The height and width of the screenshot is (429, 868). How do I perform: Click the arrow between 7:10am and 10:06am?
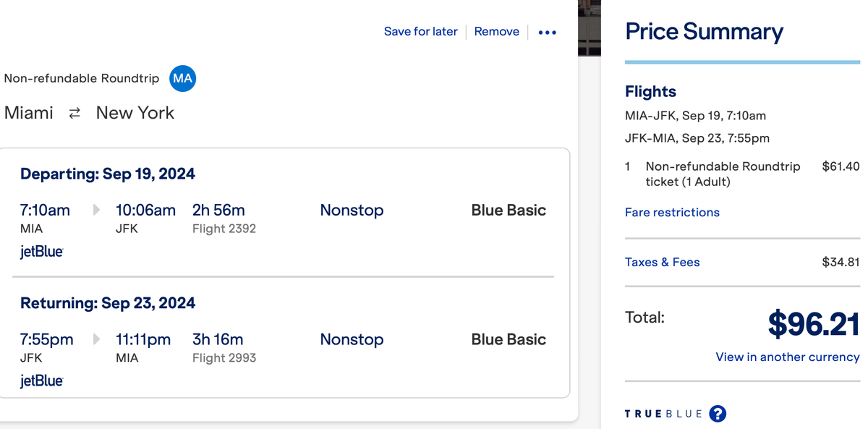click(96, 210)
